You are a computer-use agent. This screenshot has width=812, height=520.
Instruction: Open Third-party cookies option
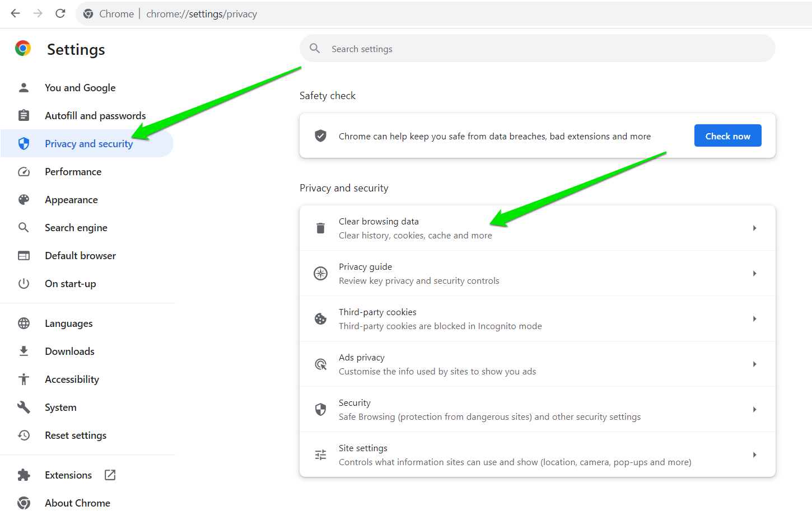538,318
